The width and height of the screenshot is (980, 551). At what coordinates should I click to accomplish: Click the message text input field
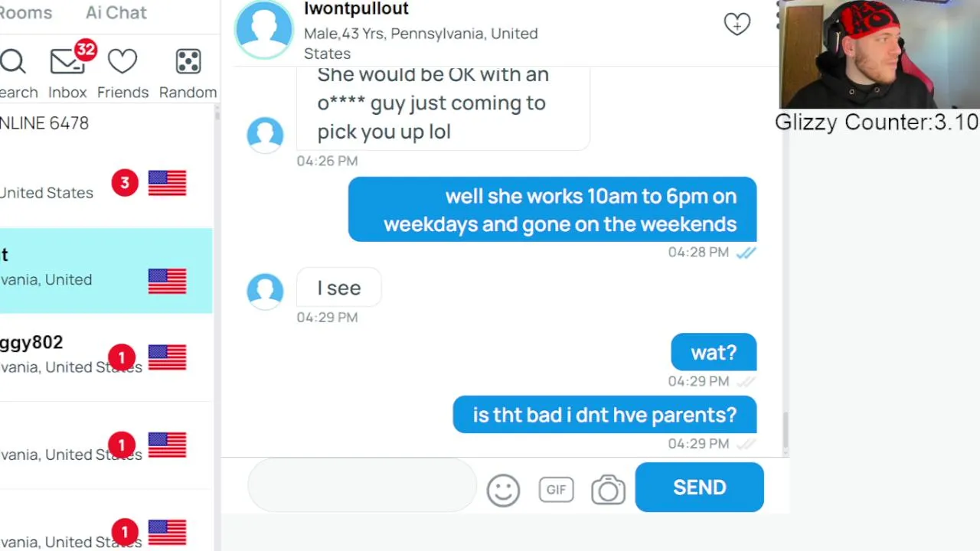[x=361, y=485]
